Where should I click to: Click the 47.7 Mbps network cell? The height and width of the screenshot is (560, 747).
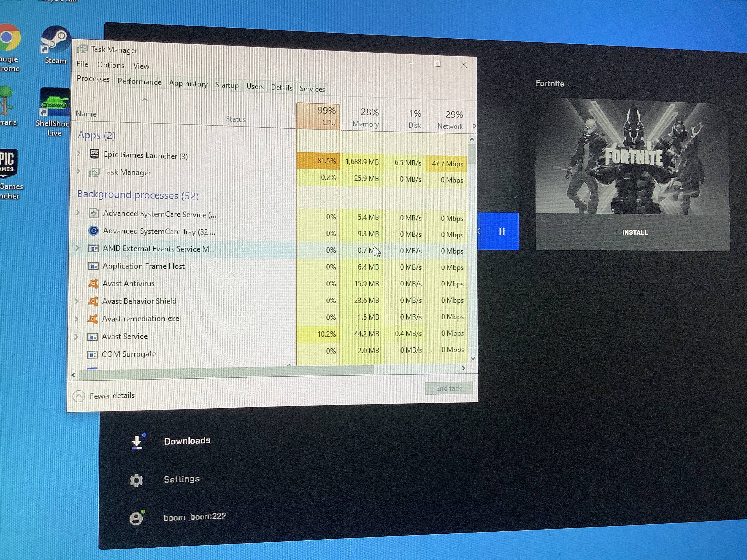[446, 164]
